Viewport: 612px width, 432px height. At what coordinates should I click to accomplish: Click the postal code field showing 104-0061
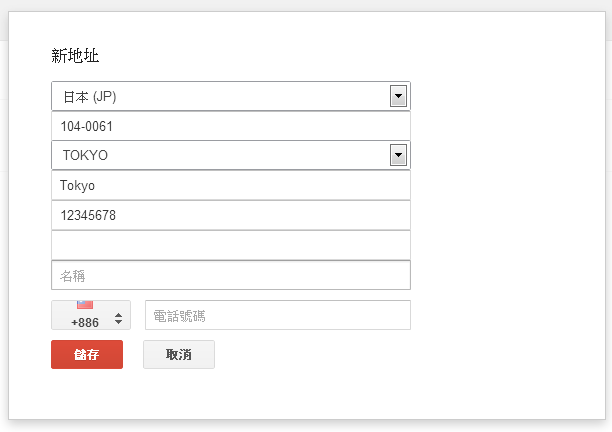[231, 126]
